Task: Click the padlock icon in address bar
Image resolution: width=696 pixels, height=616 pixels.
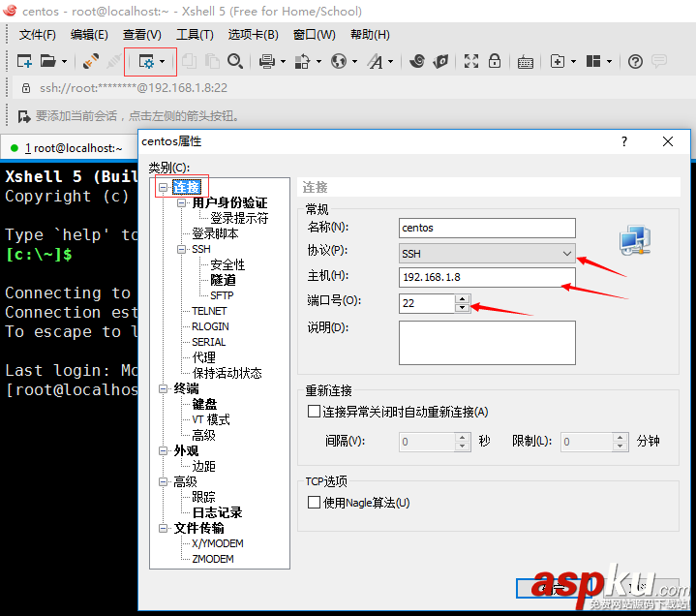Action: click(x=26, y=88)
